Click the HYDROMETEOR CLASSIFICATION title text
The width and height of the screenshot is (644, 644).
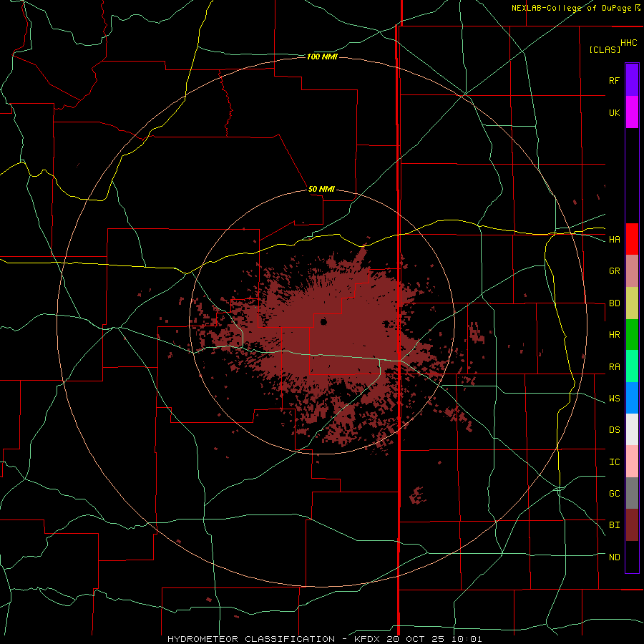click(251, 639)
